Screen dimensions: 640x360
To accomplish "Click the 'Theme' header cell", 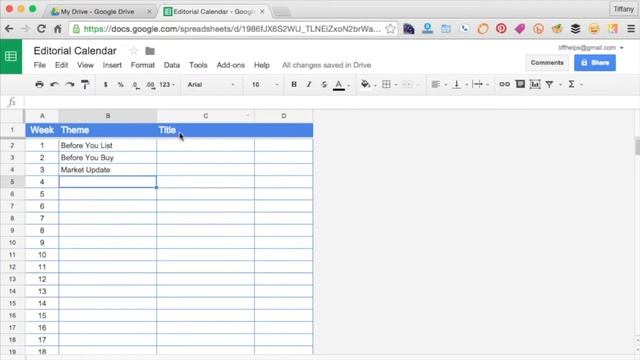I will [x=108, y=130].
